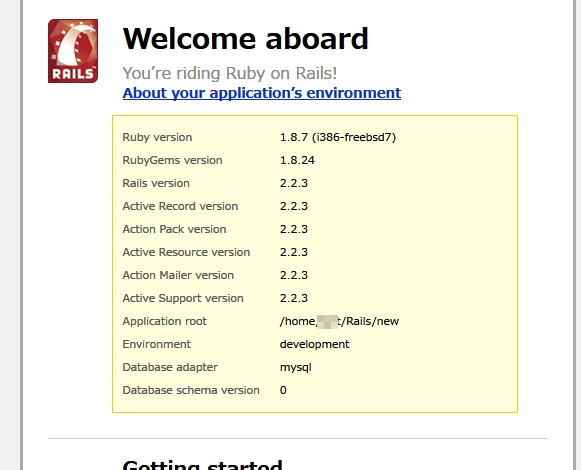Image resolution: width=581 pixels, height=470 pixels.
Task: Select the value 1.8.24
Action: (297, 160)
